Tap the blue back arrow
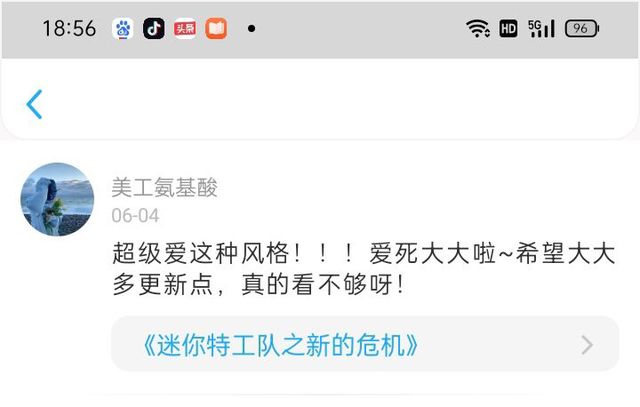 34,104
